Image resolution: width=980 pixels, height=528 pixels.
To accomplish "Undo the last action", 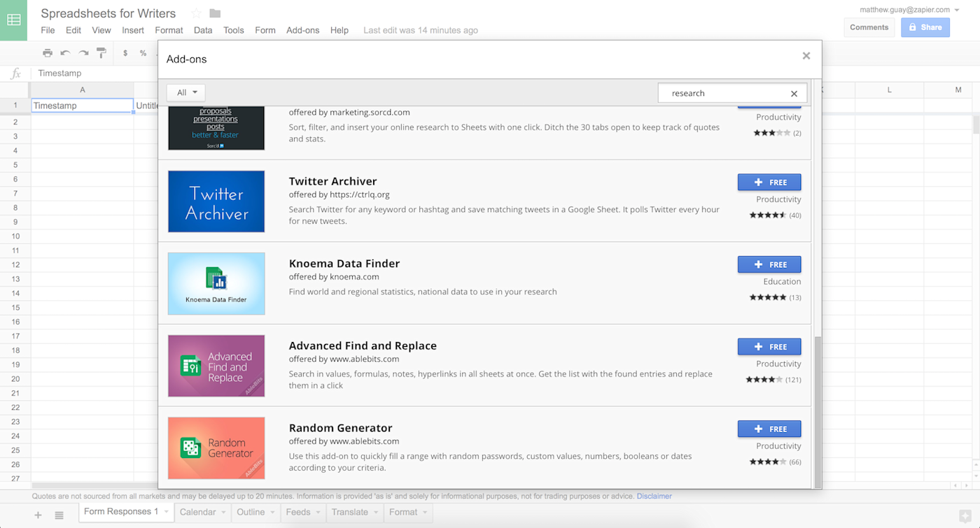I will tap(65, 53).
